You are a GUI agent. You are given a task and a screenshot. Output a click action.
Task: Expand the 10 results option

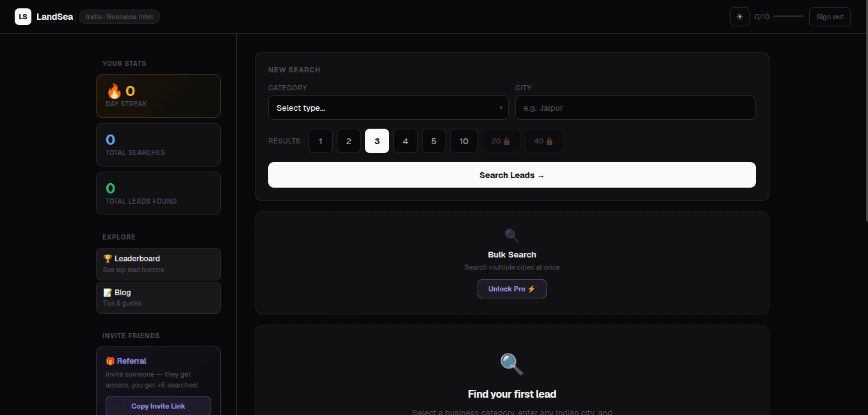click(x=463, y=140)
